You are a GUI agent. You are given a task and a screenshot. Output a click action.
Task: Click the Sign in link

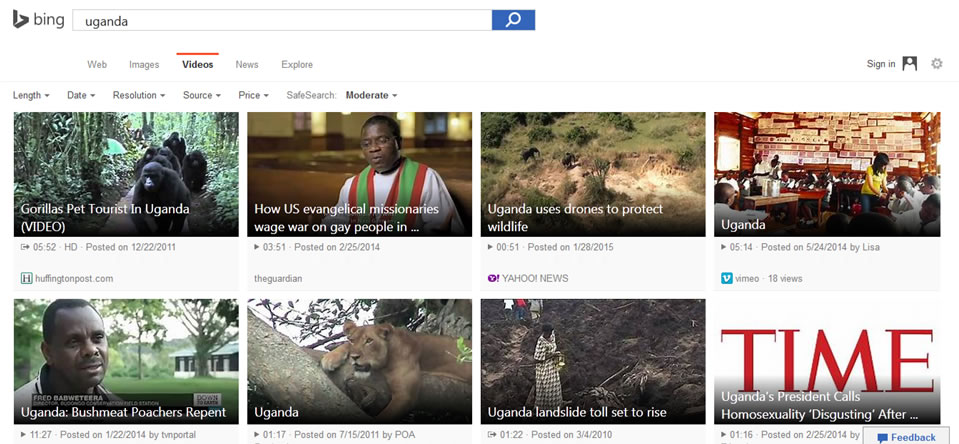coord(881,64)
